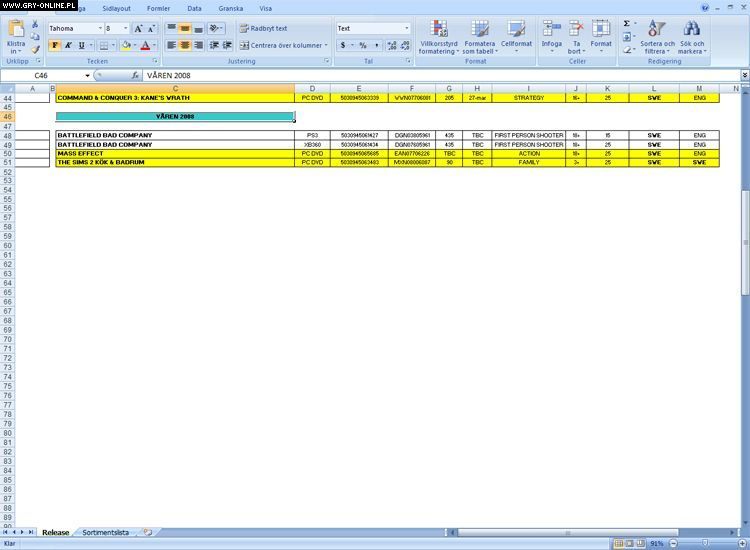
Task: Toggle bold (F) formatting
Action: click(x=55, y=45)
